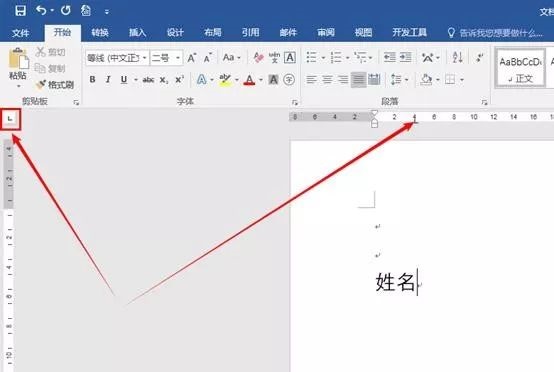This screenshot has height=372, width=554.
Task: Toggle underline formatting
Action: click(124, 79)
